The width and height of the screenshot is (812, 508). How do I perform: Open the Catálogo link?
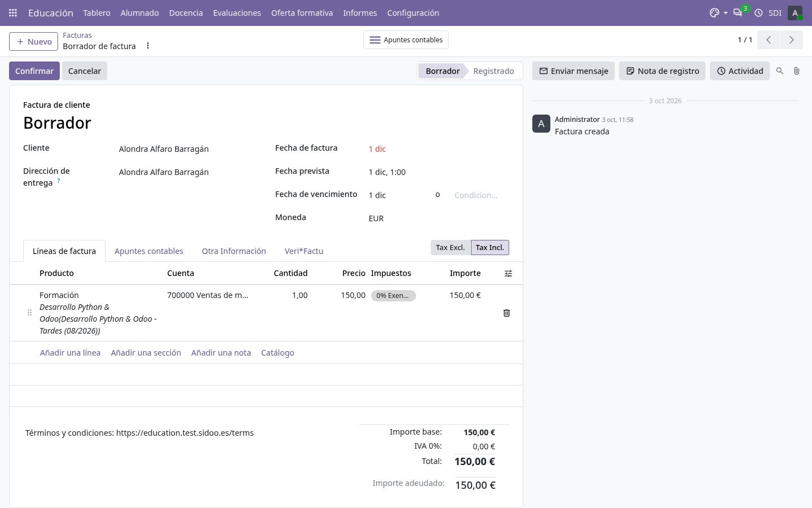click(x=277, y=353)
